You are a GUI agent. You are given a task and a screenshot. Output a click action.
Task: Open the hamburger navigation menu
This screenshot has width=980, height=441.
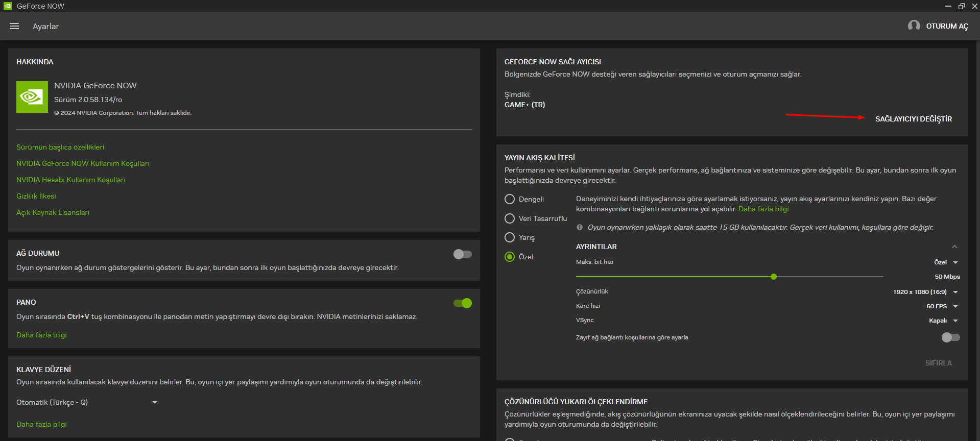pos(14,26)
